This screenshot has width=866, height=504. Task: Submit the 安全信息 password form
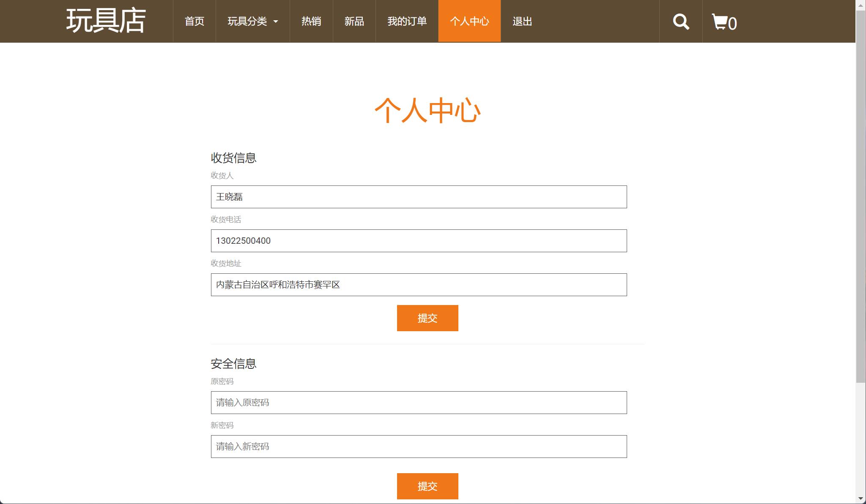428,486
